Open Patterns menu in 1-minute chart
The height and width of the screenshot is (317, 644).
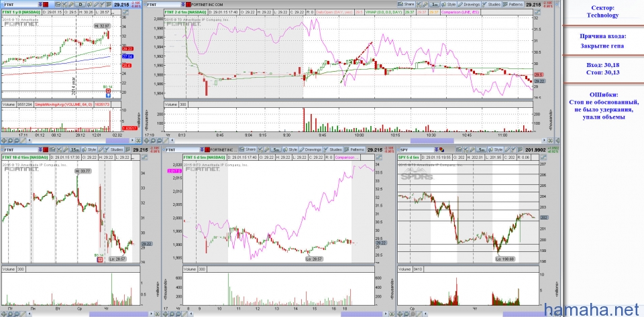(513, 4)
